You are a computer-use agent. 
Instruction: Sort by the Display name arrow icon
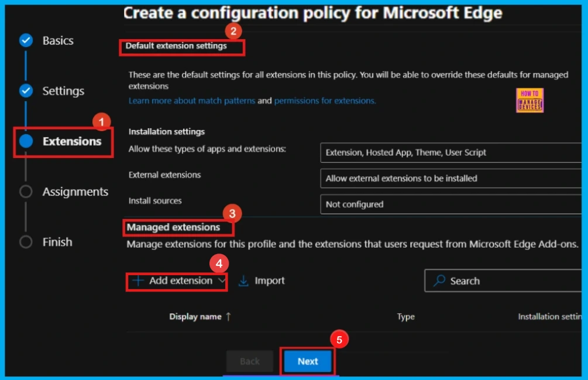228,317
